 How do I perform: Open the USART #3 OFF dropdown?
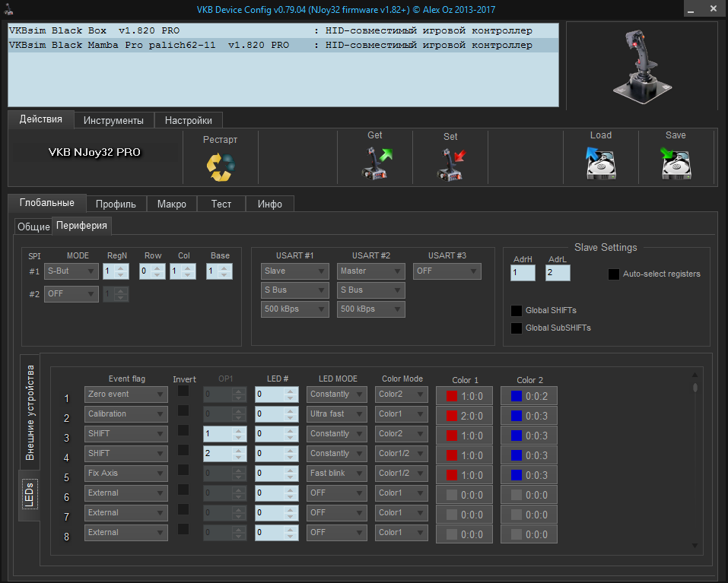pos(447,271)
